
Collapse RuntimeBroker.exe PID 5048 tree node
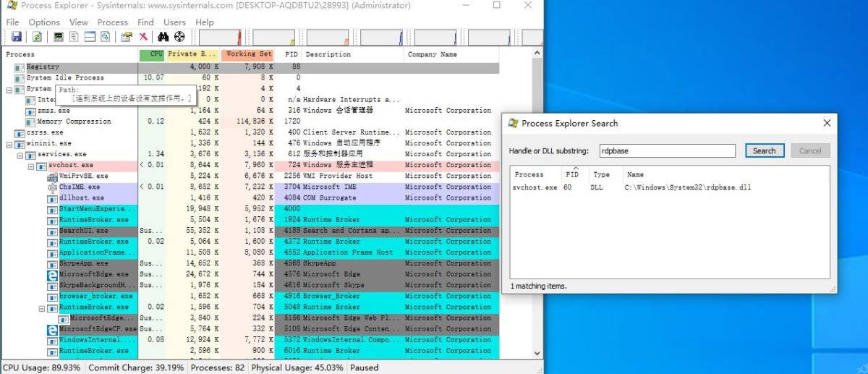pos(41,307)
